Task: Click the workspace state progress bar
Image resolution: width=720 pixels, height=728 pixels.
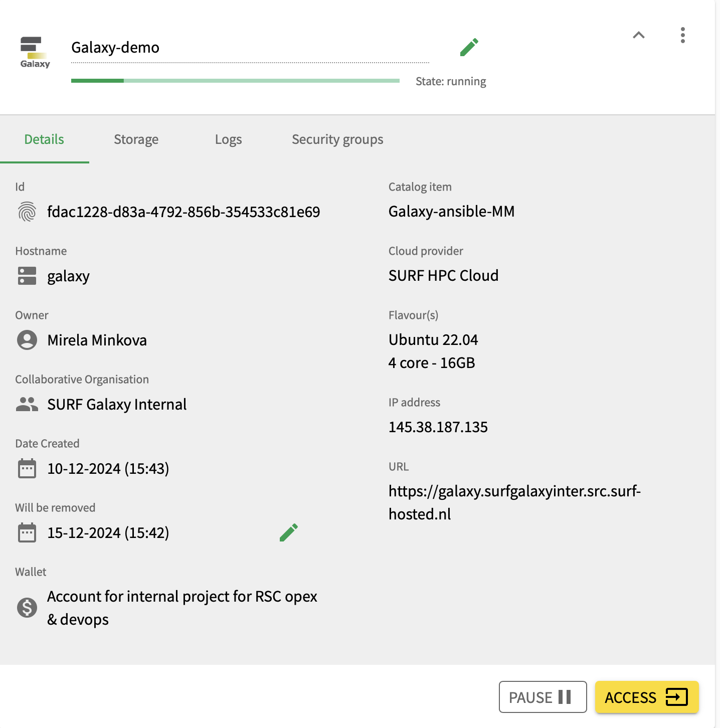Action: coord(235,81)
